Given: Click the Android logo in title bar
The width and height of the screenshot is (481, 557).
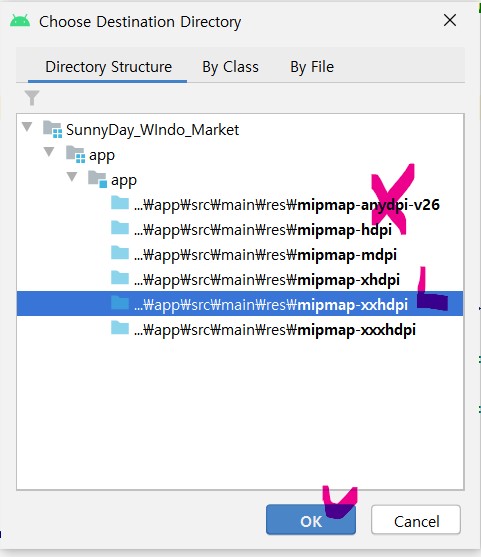Looking at the screenshot, I should (20, 21).
